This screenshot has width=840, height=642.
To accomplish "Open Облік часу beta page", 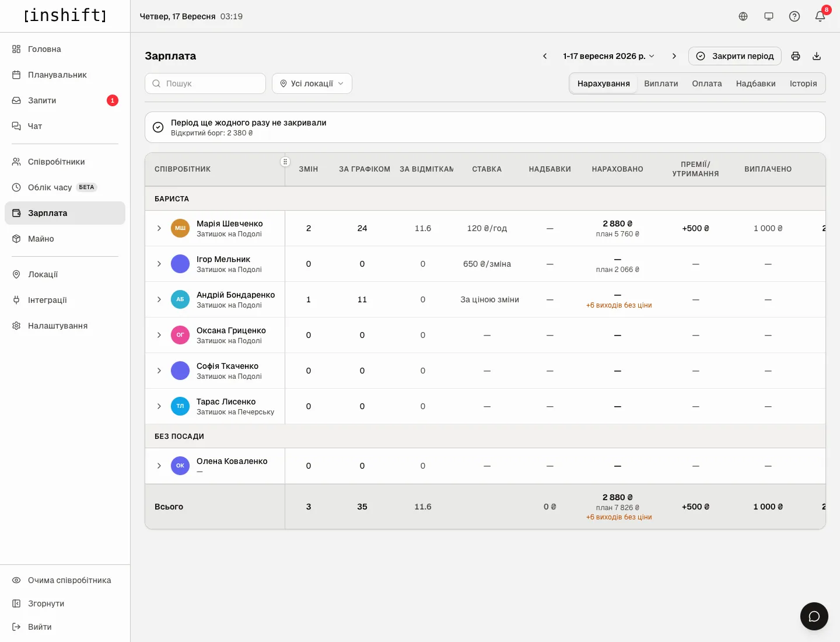I will point(65,187).
